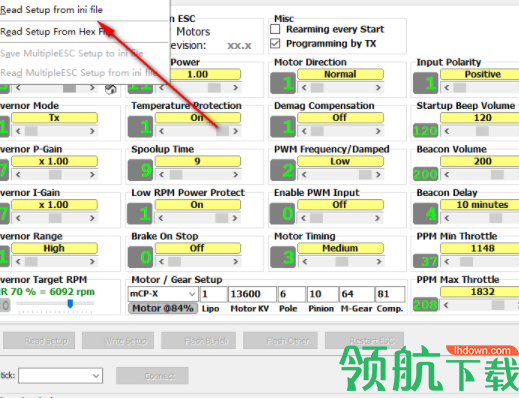Screen dimensions: 519x398
Task: Click PPM Min Throttle left arrow
Action: [x=447, y=262]
